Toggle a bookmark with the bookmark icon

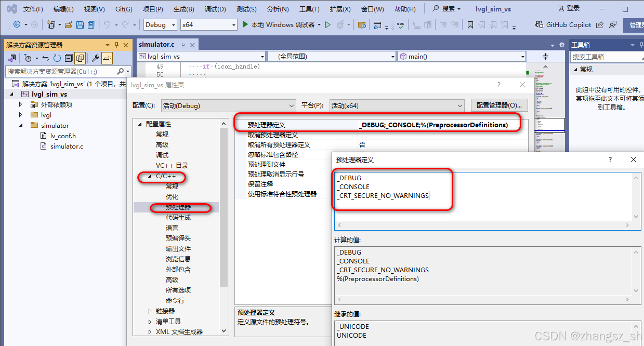click(x=470, y=24)
